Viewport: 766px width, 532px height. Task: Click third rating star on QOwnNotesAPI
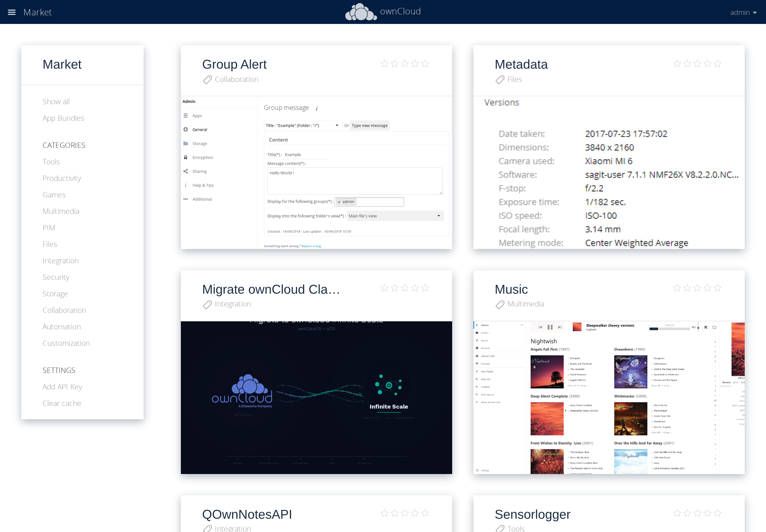405,513
